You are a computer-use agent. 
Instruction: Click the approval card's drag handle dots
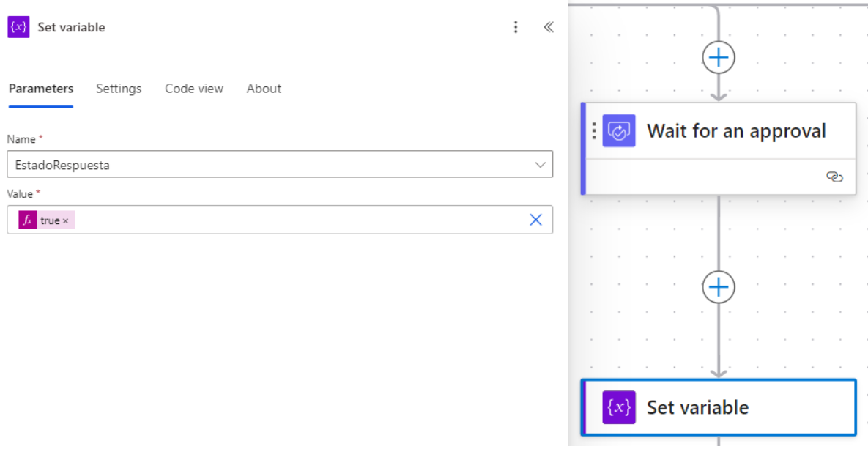pyautogui.click(x=594, y=131)
